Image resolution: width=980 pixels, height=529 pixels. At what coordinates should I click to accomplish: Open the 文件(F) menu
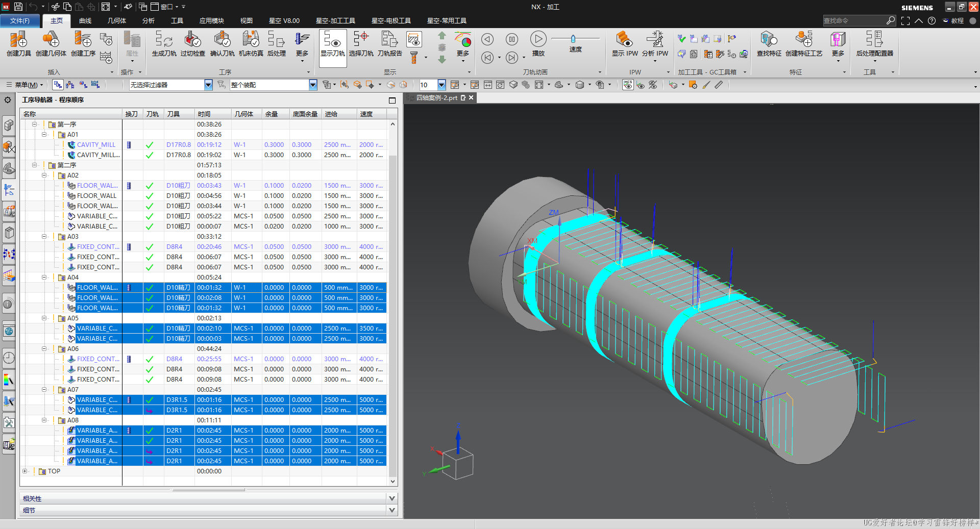click(19, 21)
